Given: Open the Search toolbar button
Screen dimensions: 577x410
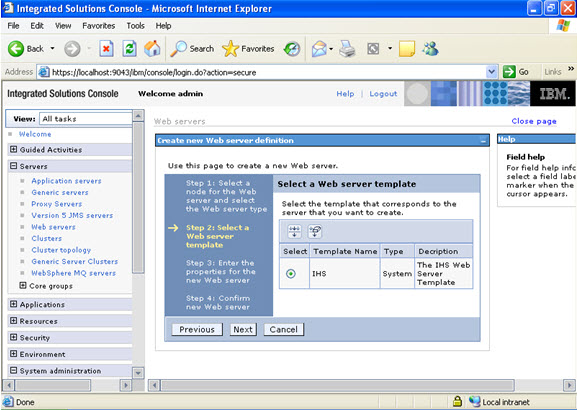Looking at the screenshot, I should click(x=192, y=49).
